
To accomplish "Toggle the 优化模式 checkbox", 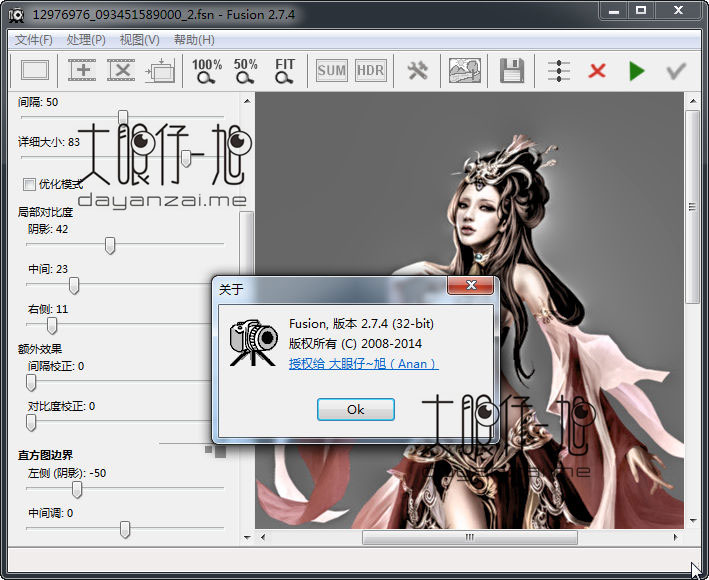I will (x=29, y=184).
